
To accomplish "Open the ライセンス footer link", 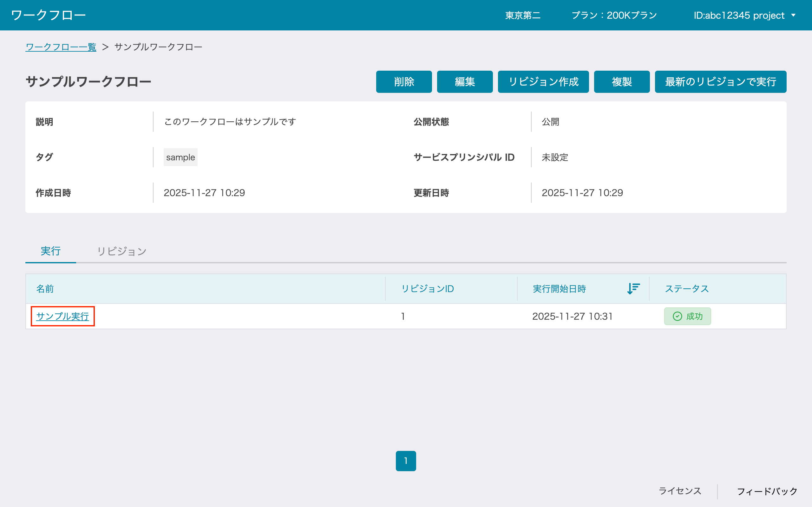I will (x=680, y=491).
